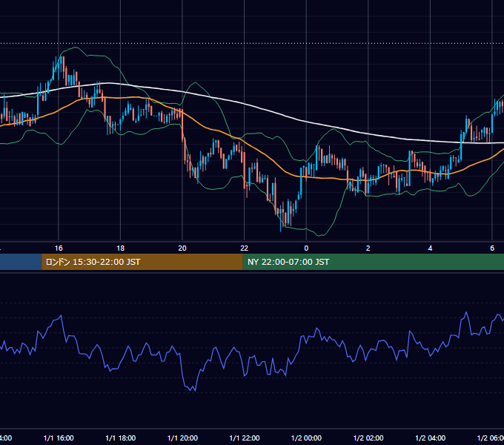The height and width of the screenshot is (445, 504).
Task: Click the '6' hour label on price chart axis
Action: [492, 248]
